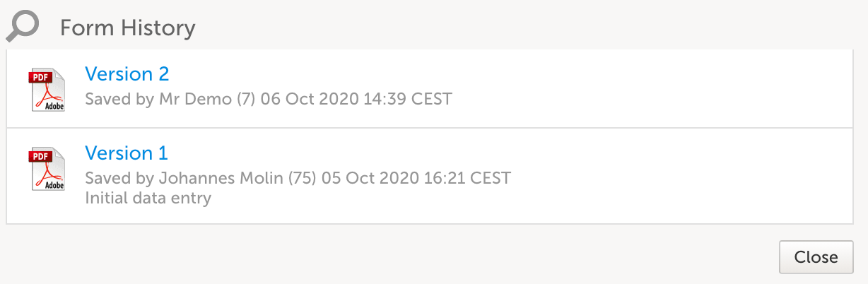Viewport: 868px width, 284px height.
Task: Open the Version 1 PDF file icon
Action: point(47,169)
